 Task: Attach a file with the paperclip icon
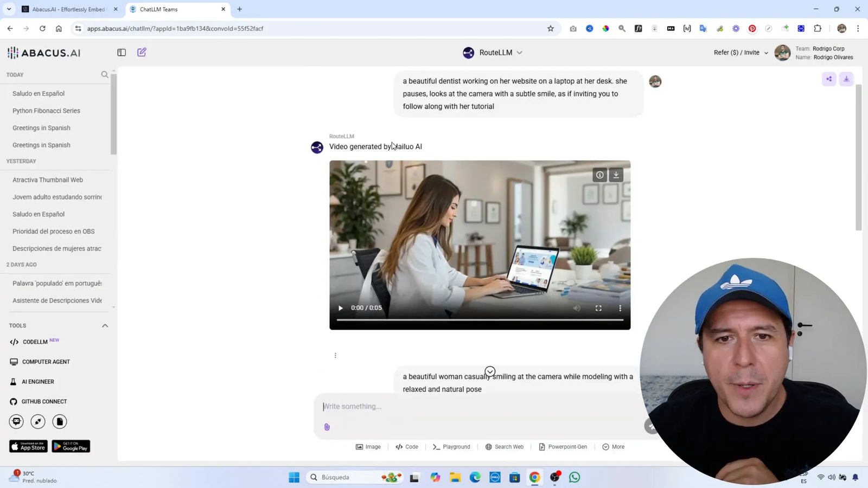point(327,427)
